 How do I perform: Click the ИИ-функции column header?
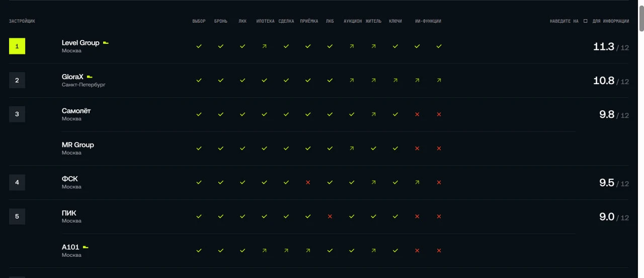(x=428, y=21)
